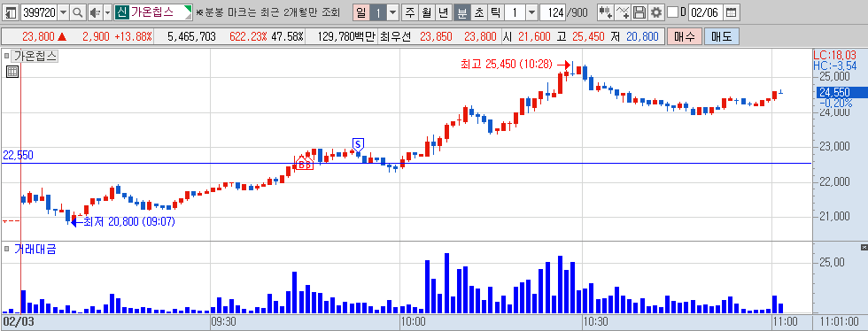Screen dimensions: 868x331
Task: Click the minute interval field showing 1
Action: tap(515, 12)
